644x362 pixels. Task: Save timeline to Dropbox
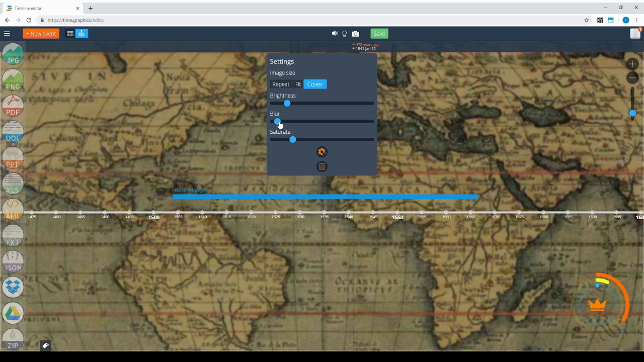[13, 288]
